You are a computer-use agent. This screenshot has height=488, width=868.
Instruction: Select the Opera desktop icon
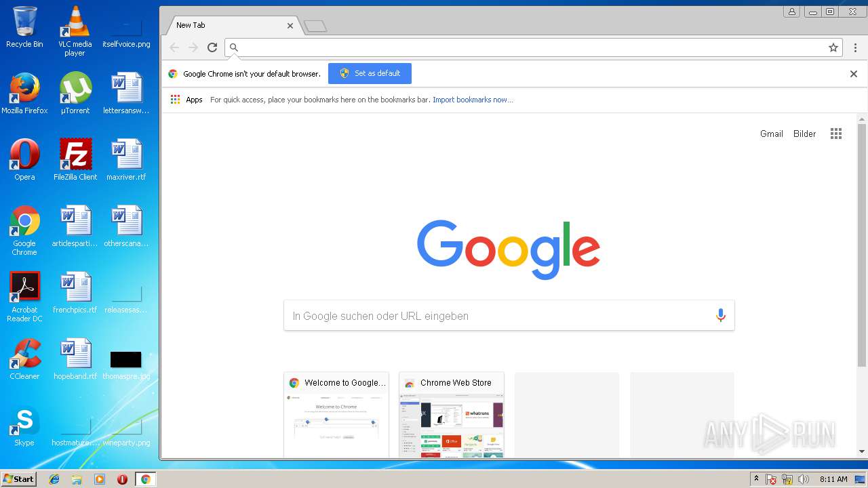click(x=24, y=159)
